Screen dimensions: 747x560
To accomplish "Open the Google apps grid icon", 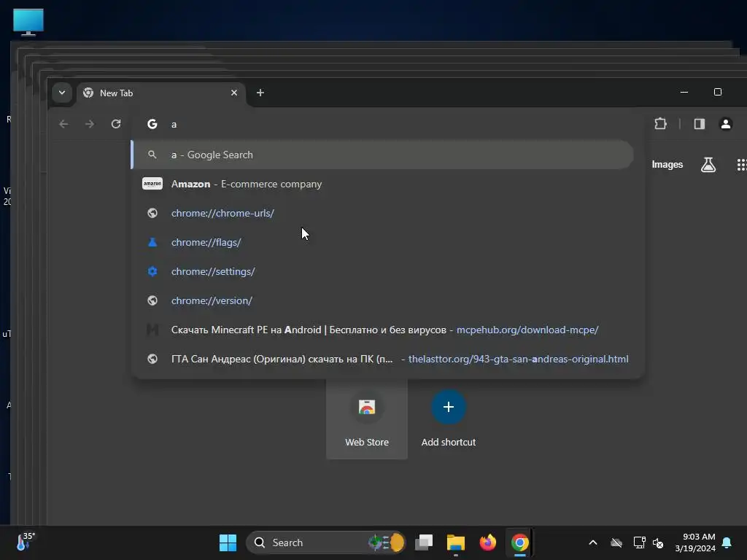I will 741,165.
